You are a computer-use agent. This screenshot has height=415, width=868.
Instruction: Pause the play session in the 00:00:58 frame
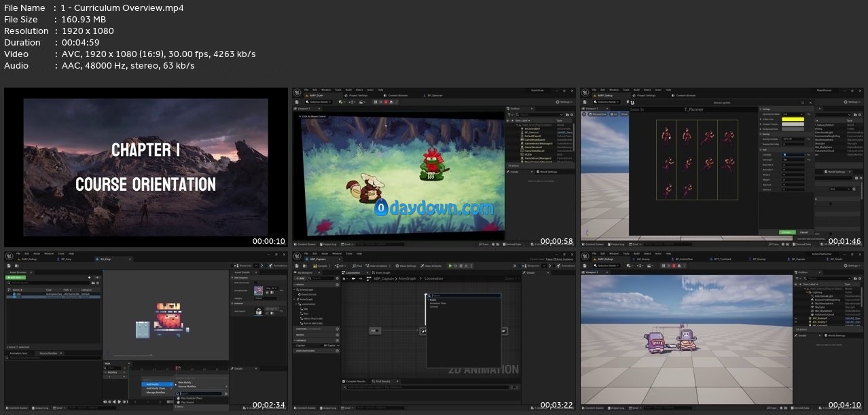[x=375, y=102]
